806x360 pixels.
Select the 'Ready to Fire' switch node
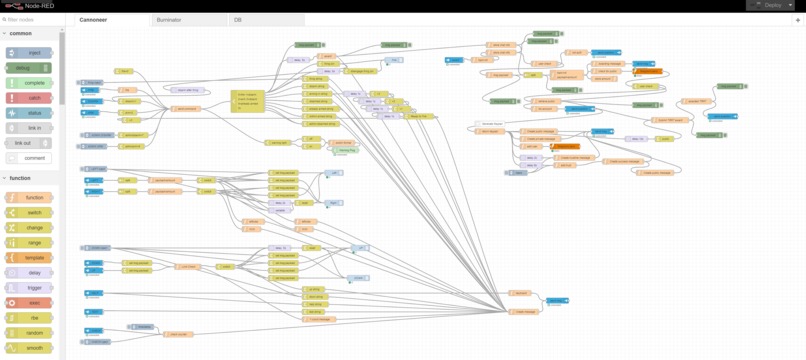pyautogui.click(x=418, y=116)
